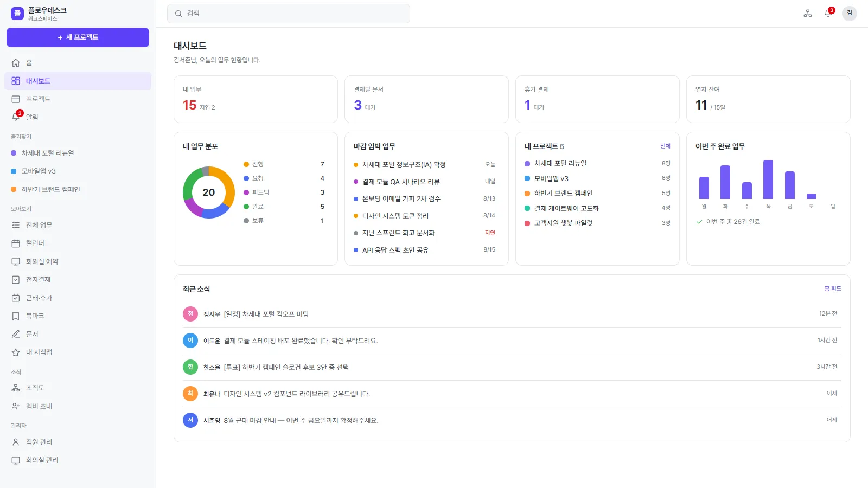Open project 결제 게이트웨이 고도화

(597, 208)
